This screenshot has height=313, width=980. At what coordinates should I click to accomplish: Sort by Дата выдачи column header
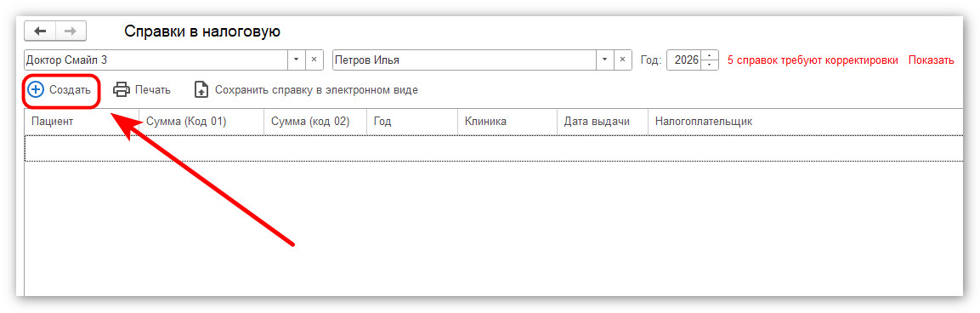pyautogui.click(x=602, y=122)
